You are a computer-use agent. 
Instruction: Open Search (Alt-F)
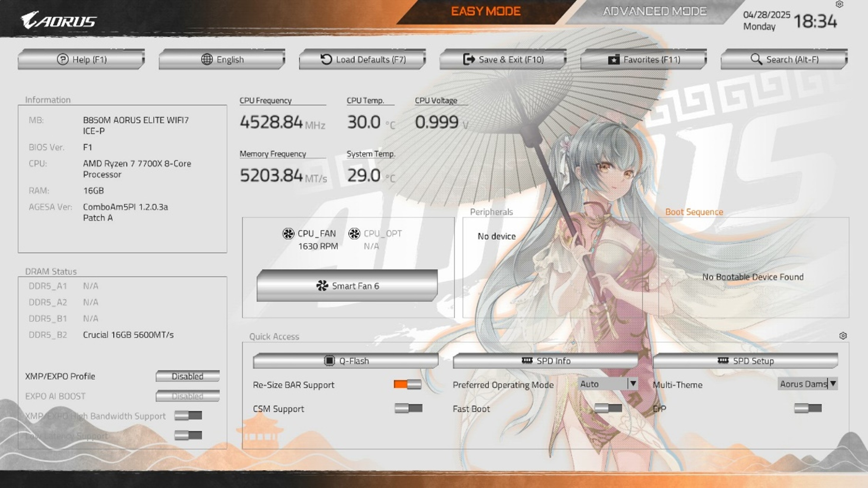(x=784, y=59)
